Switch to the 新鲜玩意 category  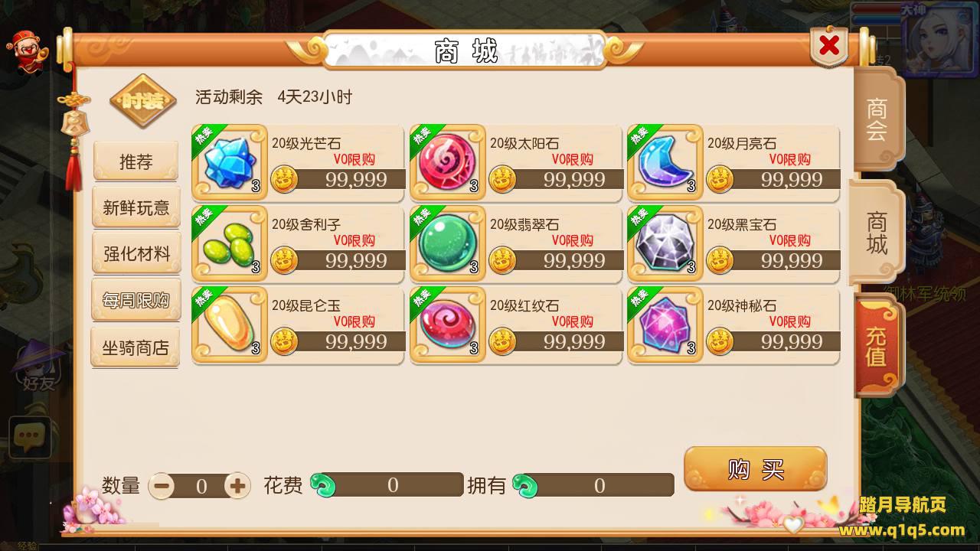tap(136, 207)
